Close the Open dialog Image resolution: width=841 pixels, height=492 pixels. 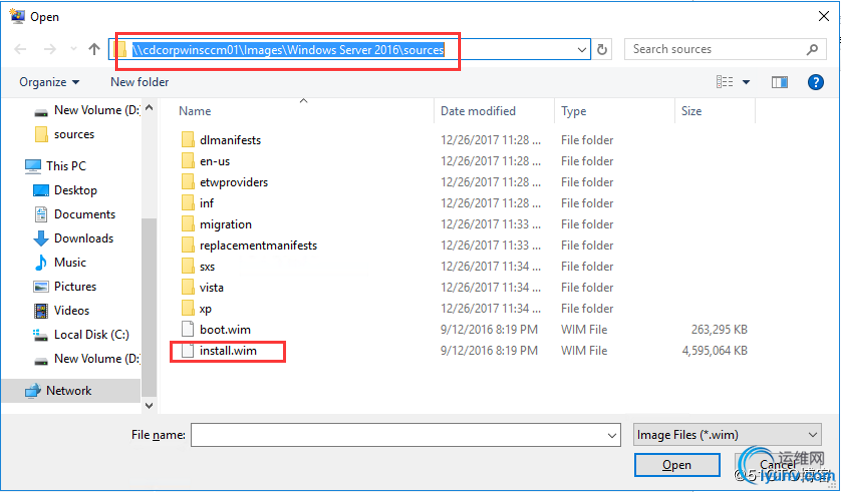[824, 17]
